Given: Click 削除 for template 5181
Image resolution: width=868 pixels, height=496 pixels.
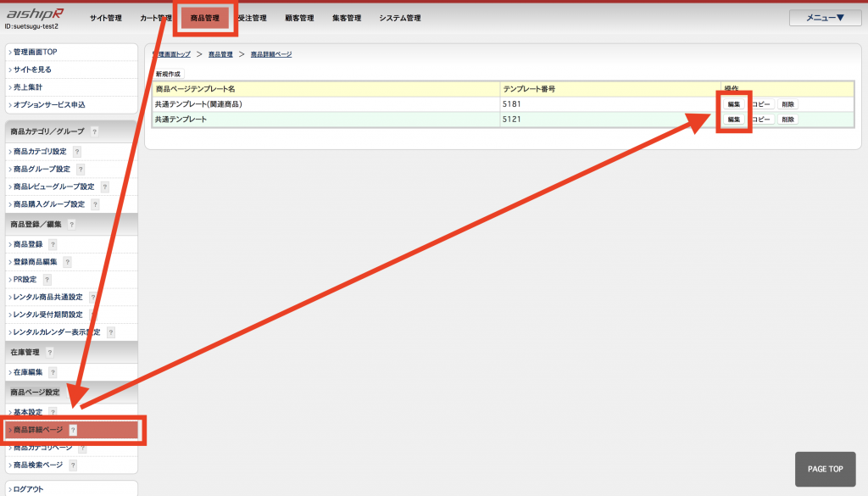Looking at the screenshot, I should (788, 104).
